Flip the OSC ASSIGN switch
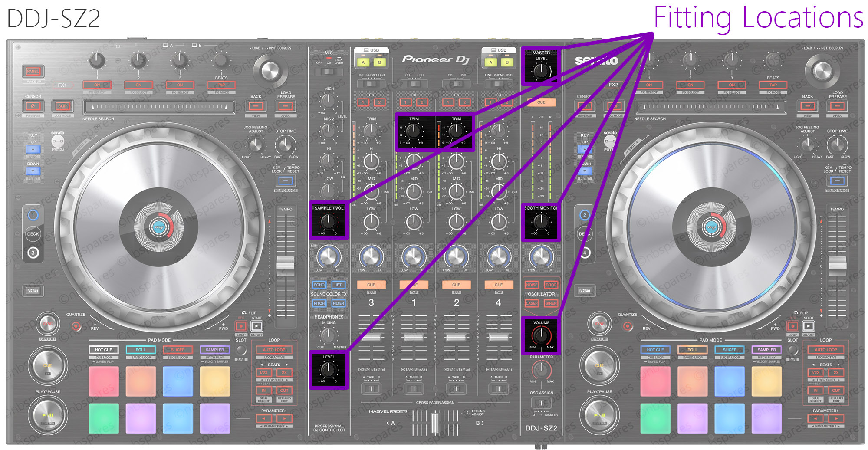 click(541, 403)
